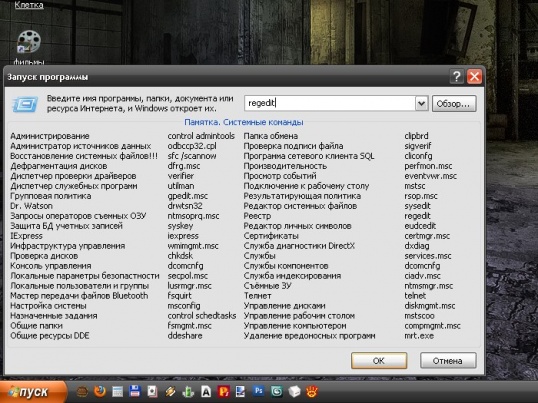Click into the regedit command input field
Screen dimensions: 538x403
tap(330, 103)
